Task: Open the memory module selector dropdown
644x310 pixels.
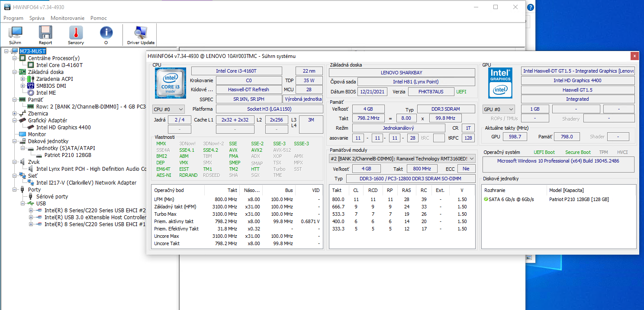Action: [402, 158]
